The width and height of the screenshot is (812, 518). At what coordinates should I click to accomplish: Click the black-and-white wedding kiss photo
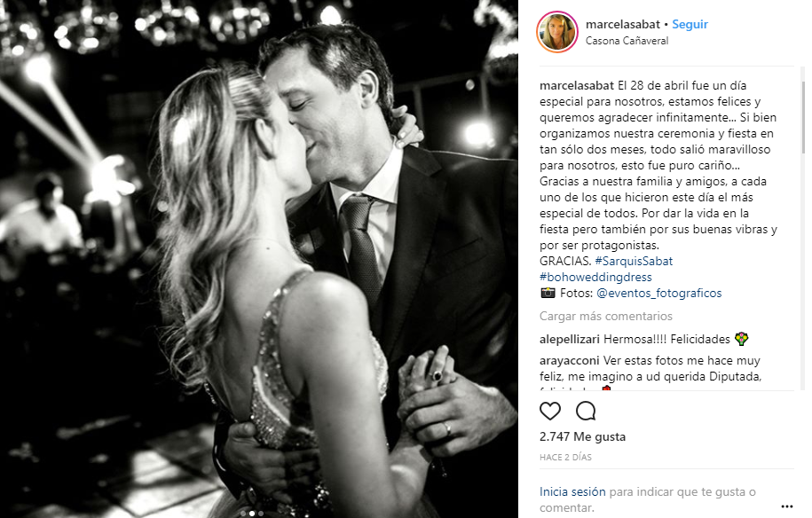pyautogui.click(x=259, y=259)
